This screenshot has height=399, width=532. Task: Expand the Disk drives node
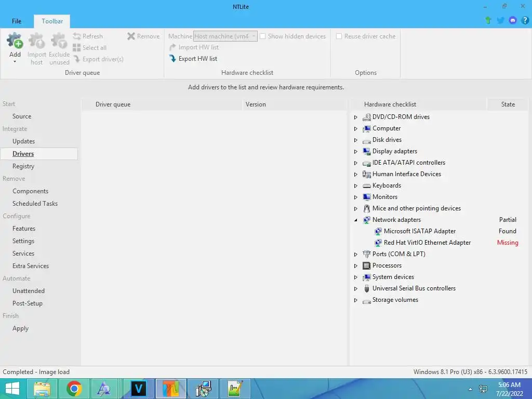coord(355,140)
